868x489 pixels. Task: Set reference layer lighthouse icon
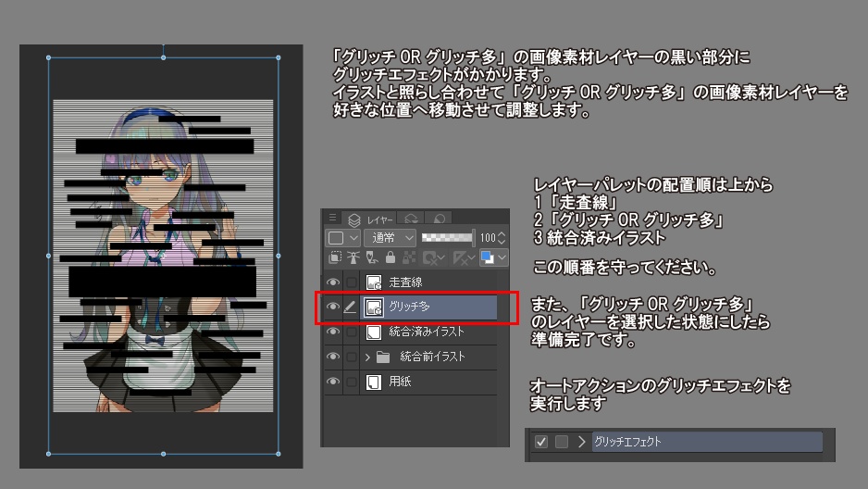tap(353, 257)
